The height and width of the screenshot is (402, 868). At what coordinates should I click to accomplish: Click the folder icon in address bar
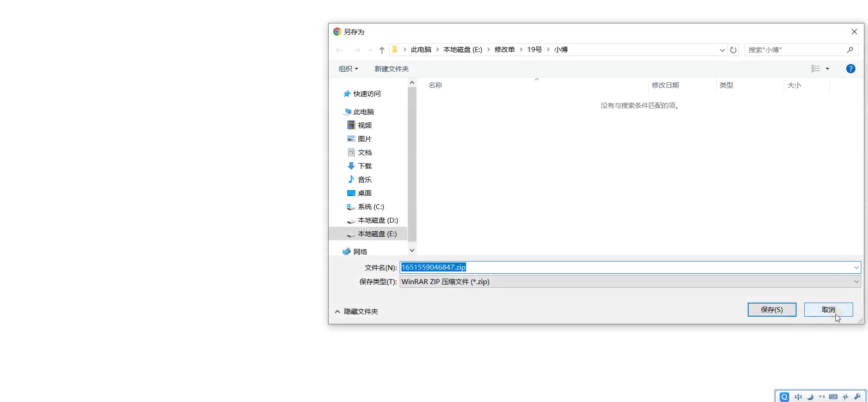click(395, 49)
